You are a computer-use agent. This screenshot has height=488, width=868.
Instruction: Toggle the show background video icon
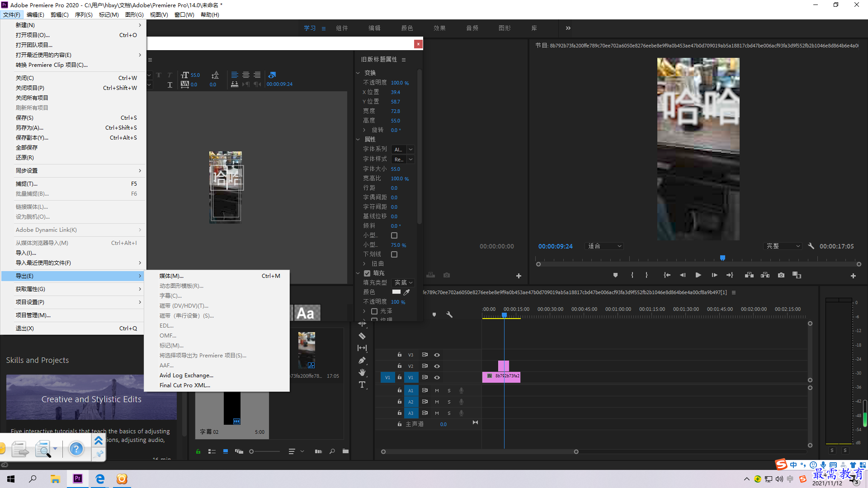(272, 75)
